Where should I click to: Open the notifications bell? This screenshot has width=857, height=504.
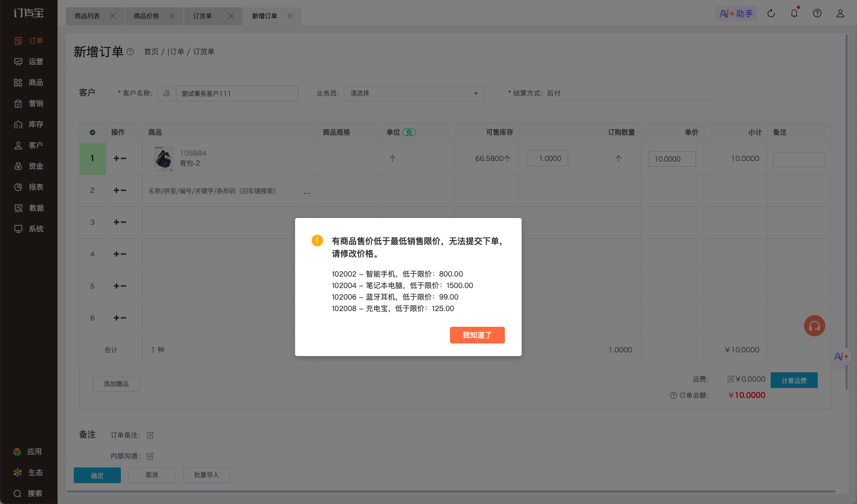794,14
